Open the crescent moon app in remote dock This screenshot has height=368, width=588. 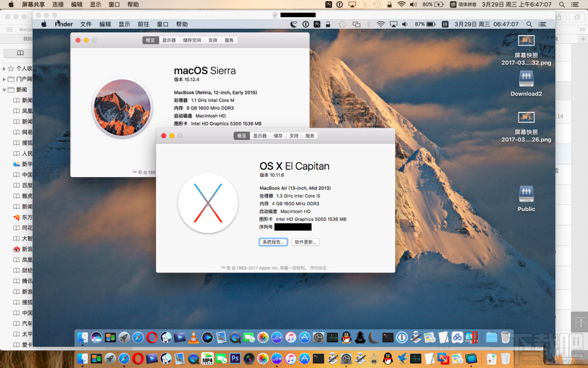click(x=373, y=338)
